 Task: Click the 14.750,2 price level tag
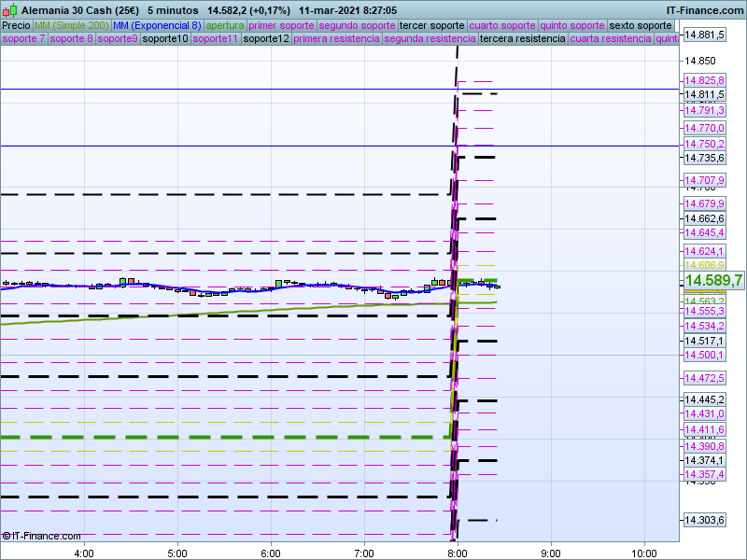[x=704, y=144]
